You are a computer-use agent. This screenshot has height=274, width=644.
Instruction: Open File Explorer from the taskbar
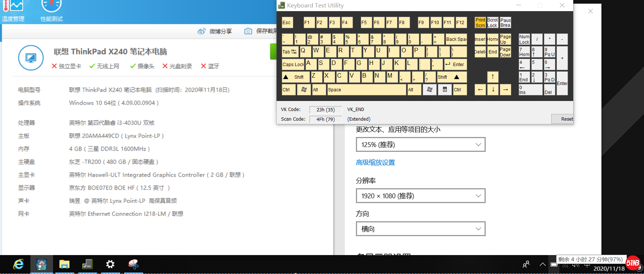tap(65, 264)
